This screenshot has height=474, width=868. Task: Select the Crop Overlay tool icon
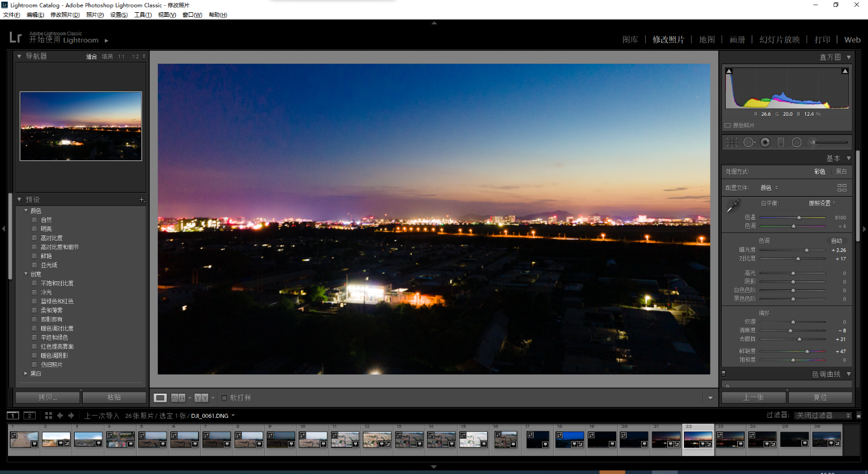[732, 142]
